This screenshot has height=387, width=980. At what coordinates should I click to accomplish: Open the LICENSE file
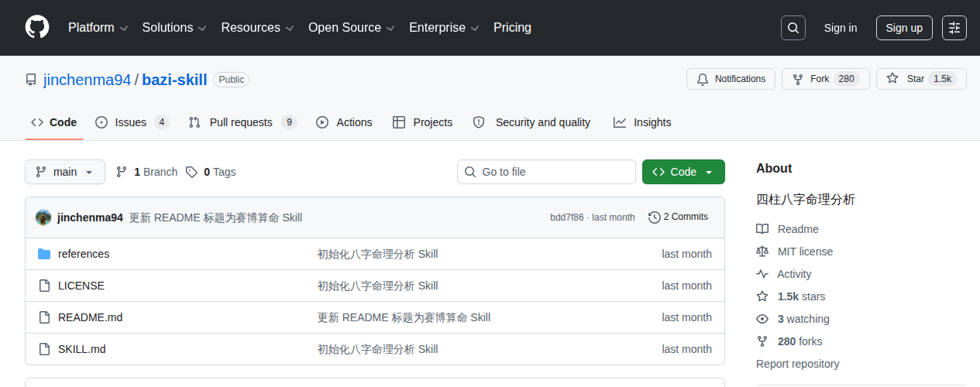click(x=81, y=286)
